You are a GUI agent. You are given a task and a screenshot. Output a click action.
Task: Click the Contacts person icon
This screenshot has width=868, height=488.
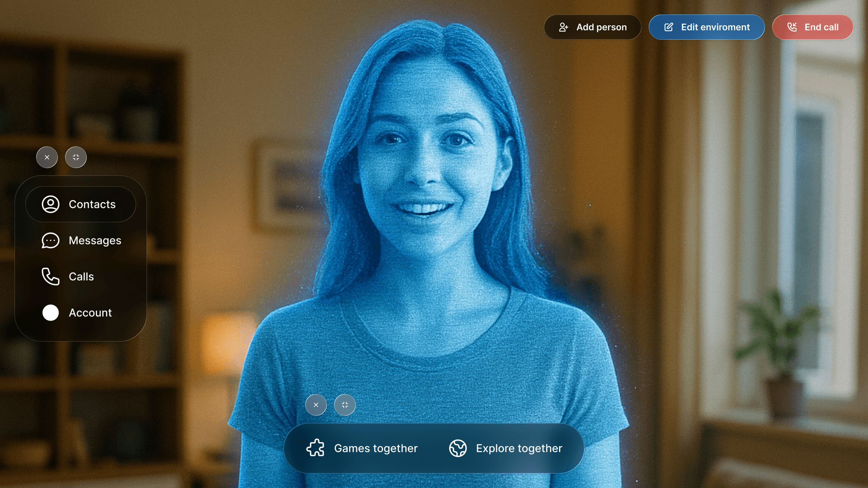coord(50,204)
